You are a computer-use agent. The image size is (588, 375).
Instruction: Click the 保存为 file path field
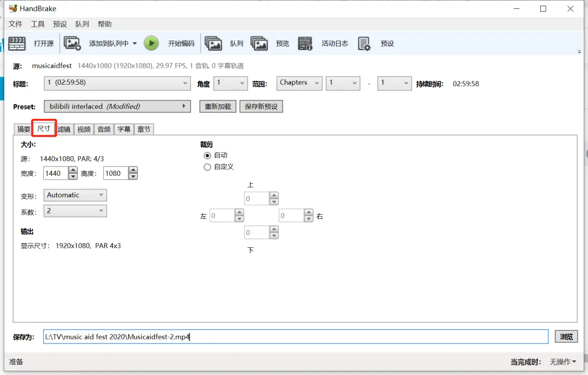pos(295,337)
